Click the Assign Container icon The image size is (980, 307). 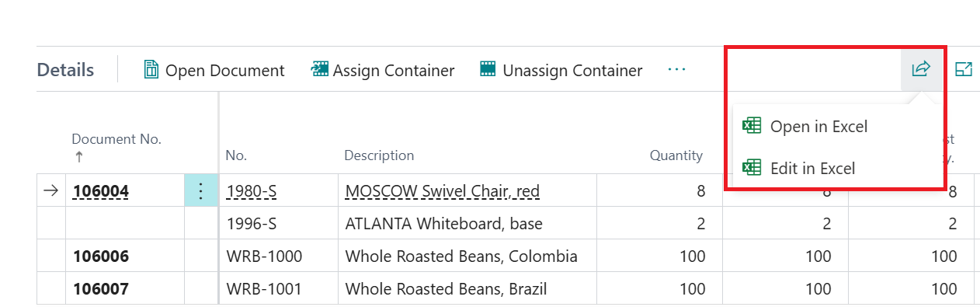coord(319,70)
